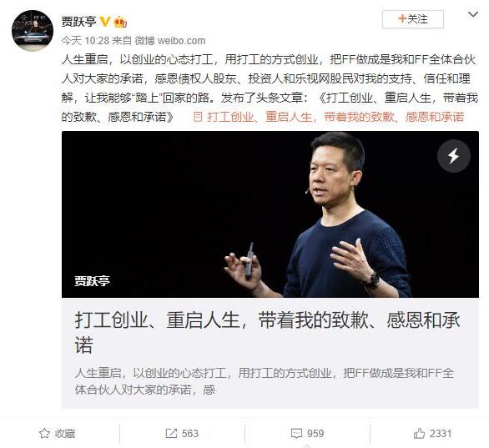This screenshot has width=489, height=448.
Task: Open the article cover photo
Action: point(270,214)
